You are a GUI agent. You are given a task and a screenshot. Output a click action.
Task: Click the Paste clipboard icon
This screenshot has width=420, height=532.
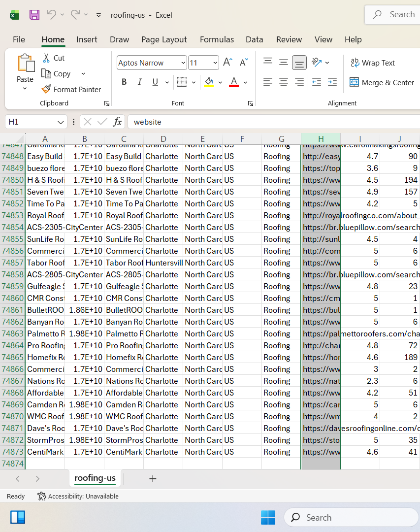(26, 63)
